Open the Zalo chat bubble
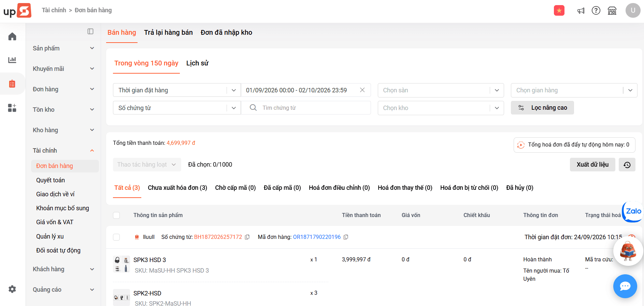The width and height of the screenshot is (644, 306). tap(633, 211)
